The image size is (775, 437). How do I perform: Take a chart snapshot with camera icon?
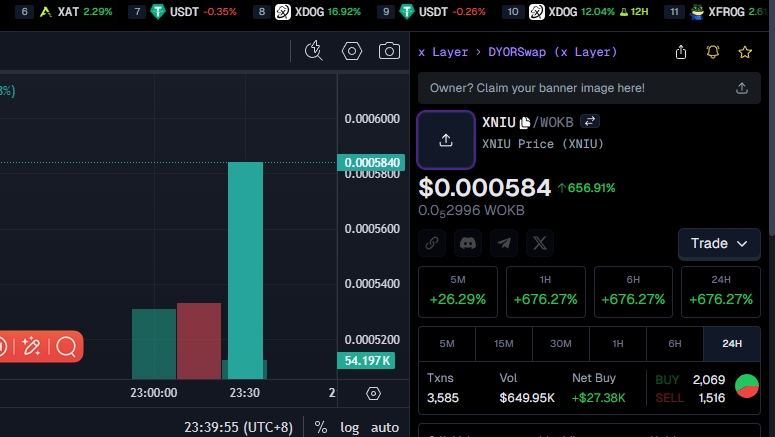click(389, 51)
